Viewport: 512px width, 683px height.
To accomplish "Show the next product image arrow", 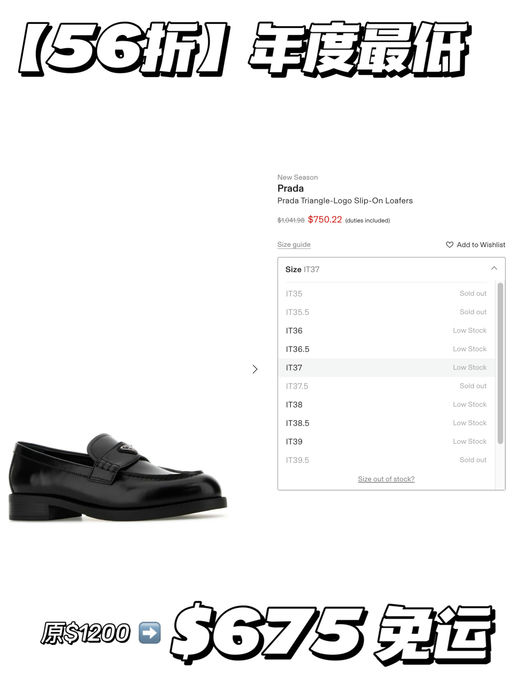I will [x=255, y=369].
